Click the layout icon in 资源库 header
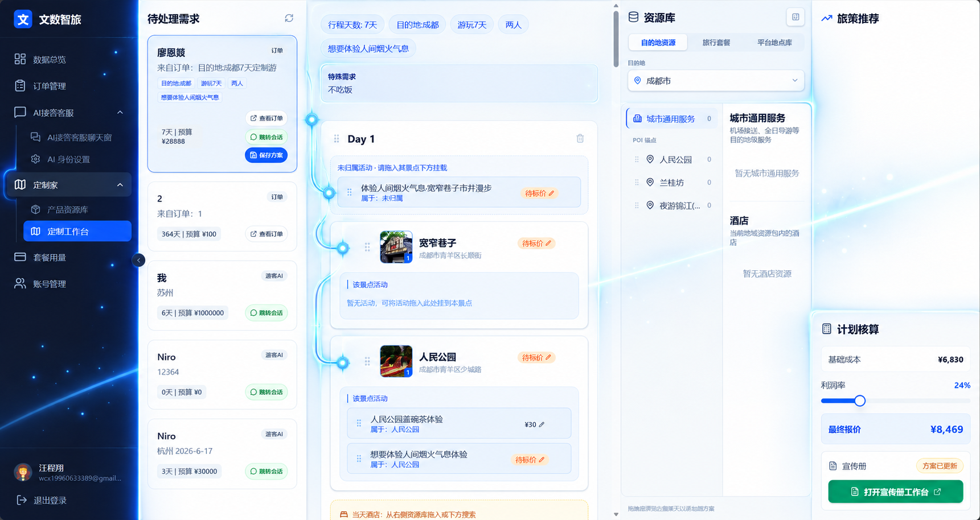 click(x=796, y=17)
